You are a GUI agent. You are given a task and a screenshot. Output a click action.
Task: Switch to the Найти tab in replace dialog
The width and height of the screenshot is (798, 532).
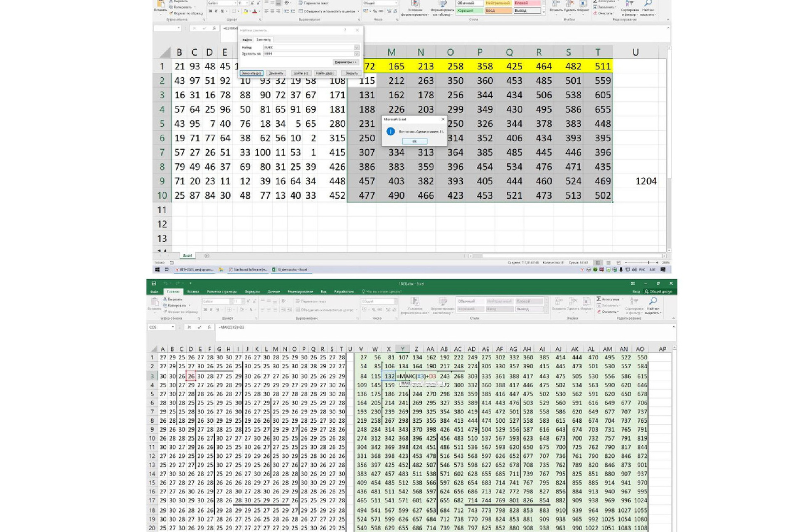[x=247, y=40]
